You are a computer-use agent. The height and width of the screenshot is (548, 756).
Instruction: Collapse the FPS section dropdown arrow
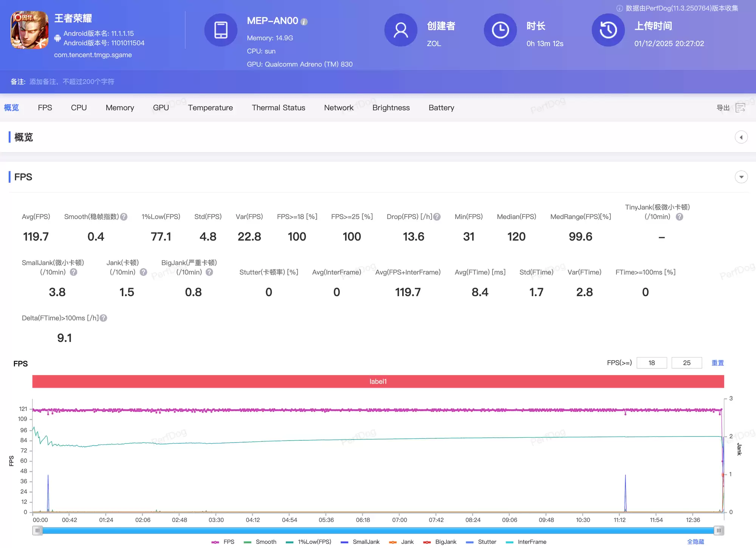click(x=741, y=177)
